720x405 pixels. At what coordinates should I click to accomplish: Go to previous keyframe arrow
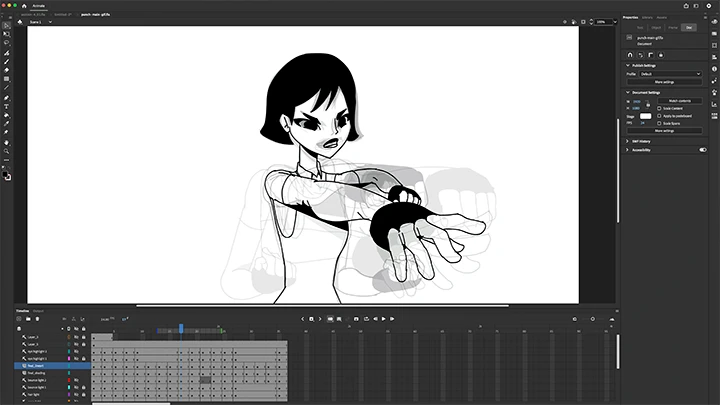[303, 319]
